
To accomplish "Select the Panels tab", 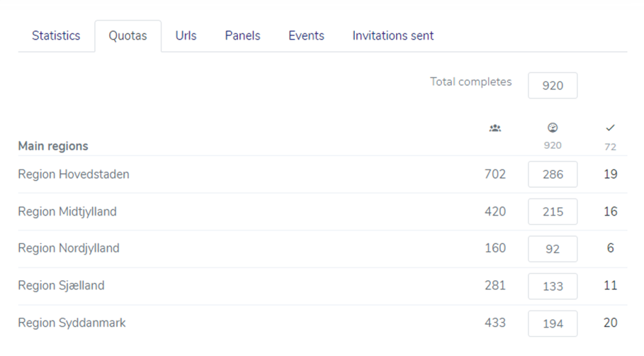I will (x=242, y=35).
